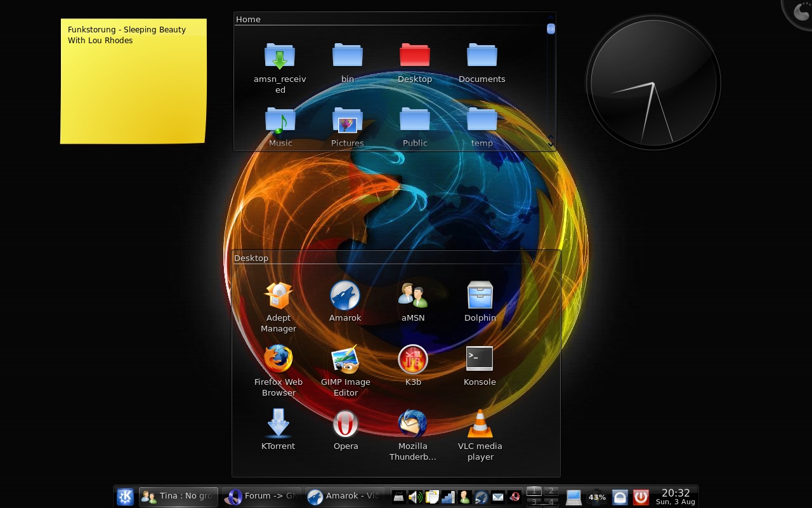
Task: Click the analog clock widget
Action: click(x=653, y=83)
